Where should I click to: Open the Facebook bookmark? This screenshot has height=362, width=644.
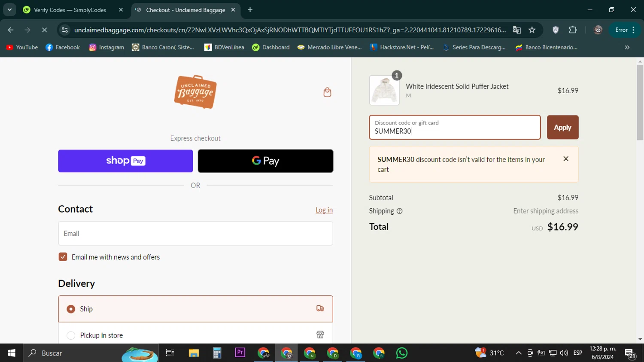coord(63,47)
